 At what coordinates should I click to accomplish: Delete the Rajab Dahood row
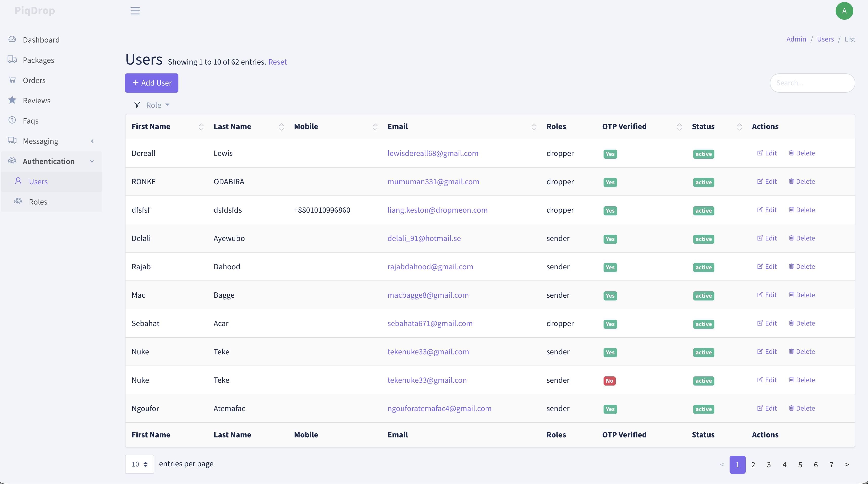802,266
